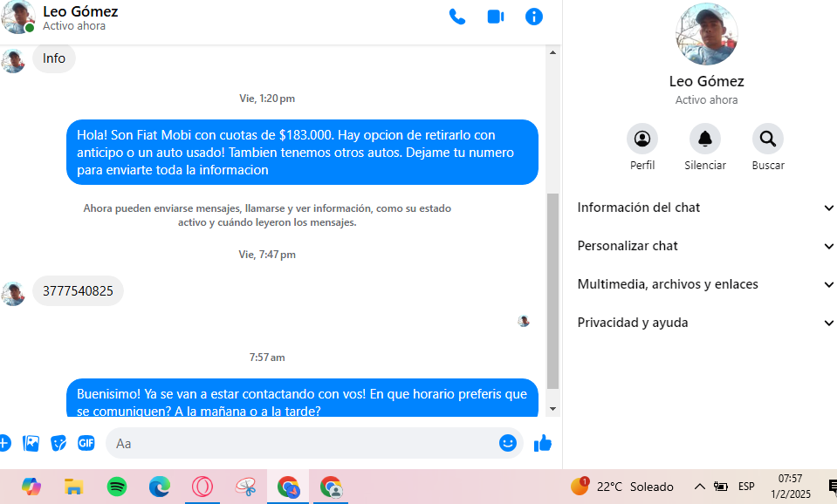
Task: Expand Personalizar chat section
Action: [x=705, y=246]
